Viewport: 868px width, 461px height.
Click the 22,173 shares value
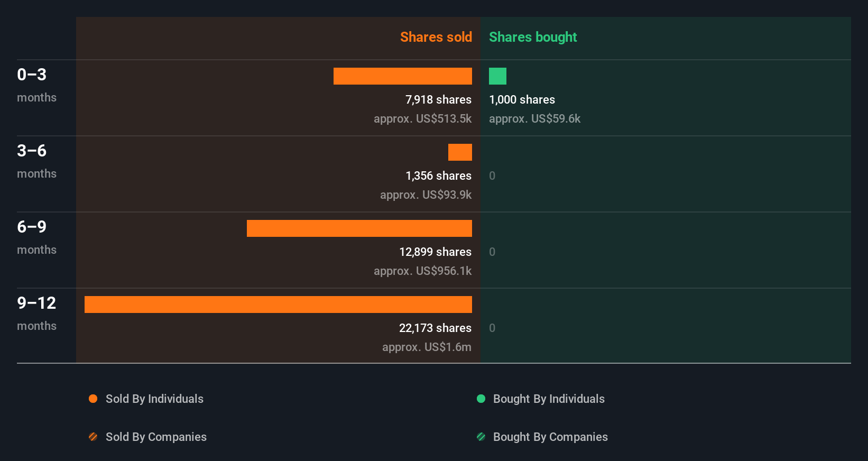[x=435, y=328]
